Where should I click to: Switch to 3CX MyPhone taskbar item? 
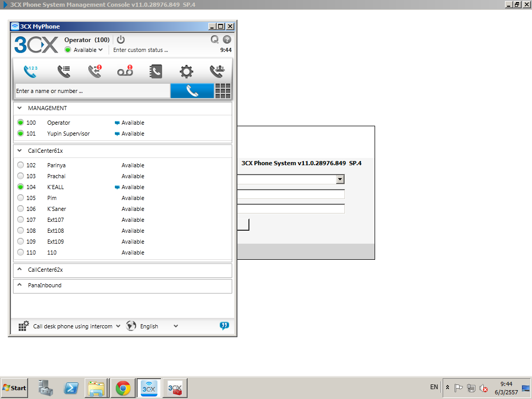149,388
